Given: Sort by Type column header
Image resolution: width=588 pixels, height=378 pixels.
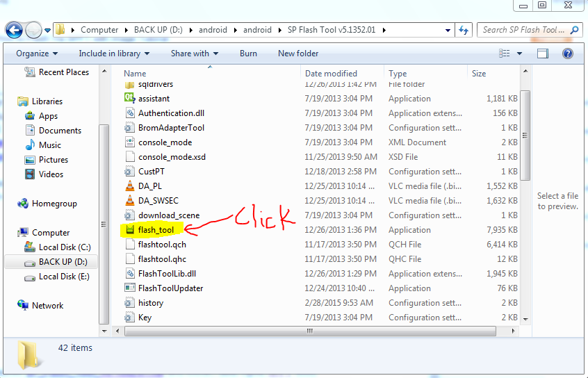Looking at the screenshot, I should (x=398, y=74).
